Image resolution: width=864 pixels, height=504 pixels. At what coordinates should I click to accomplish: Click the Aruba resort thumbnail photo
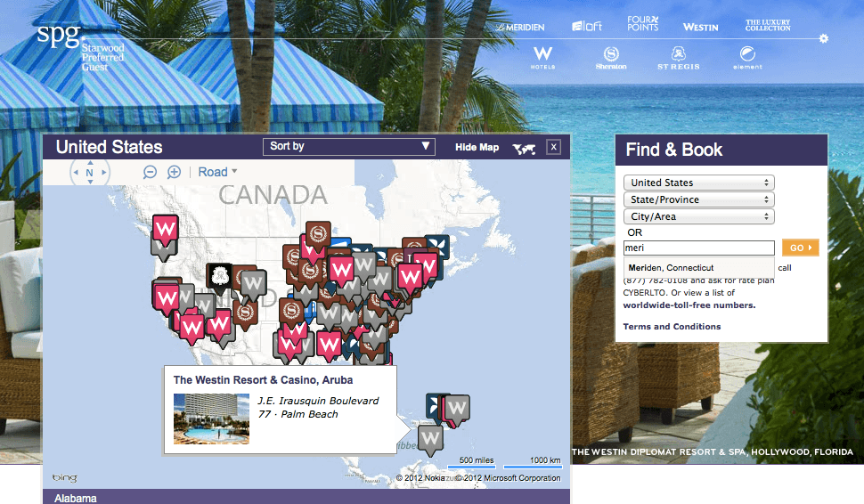[x=211, y=419]
